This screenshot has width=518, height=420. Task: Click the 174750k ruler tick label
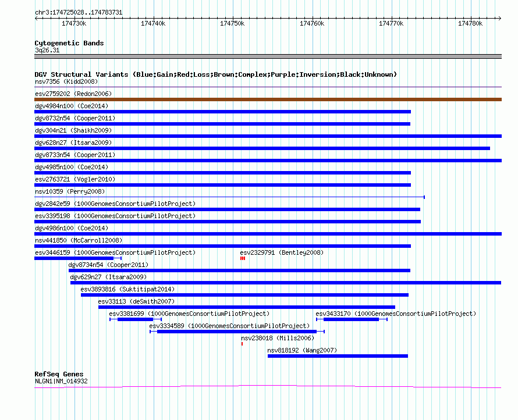click(x=232, y=23)
